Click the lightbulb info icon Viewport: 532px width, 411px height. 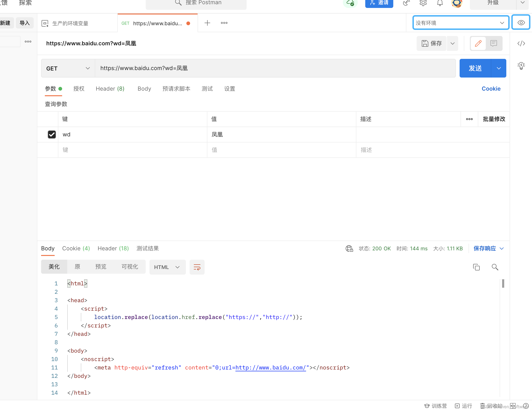coord(521,66)
